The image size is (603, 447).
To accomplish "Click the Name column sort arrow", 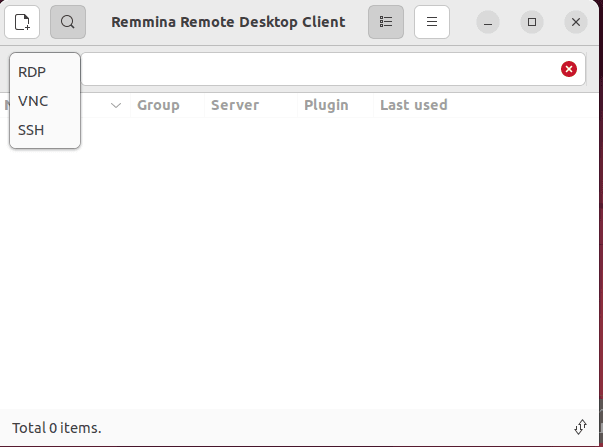I will click(x=116, y=105).
